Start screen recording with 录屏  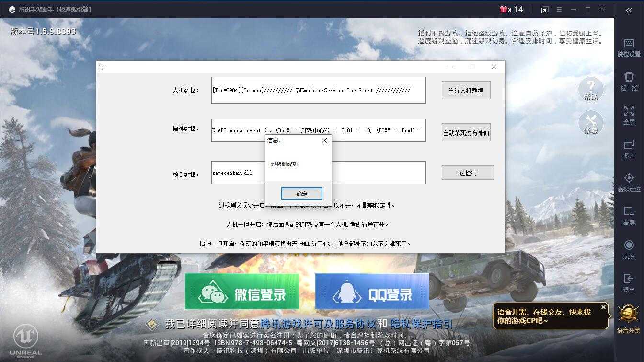click(x=629, y=249)
